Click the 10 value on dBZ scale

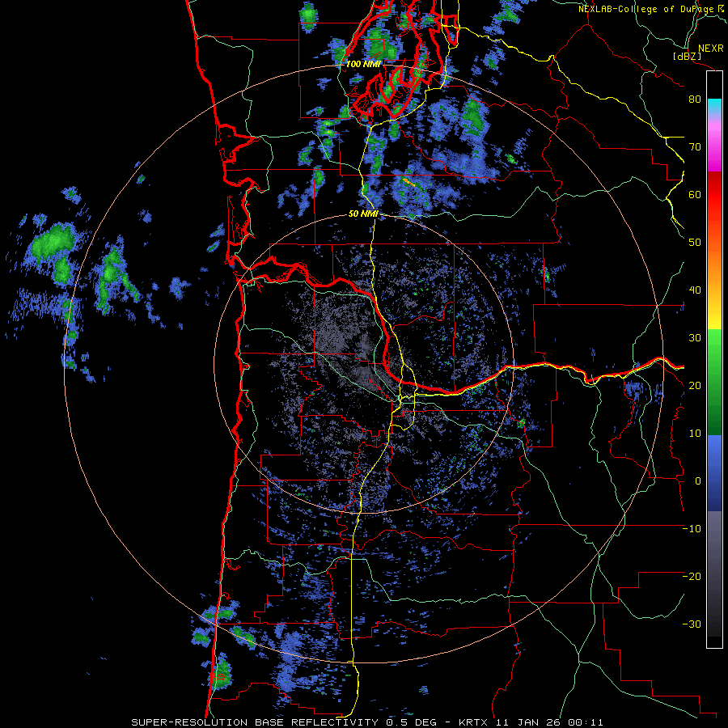tap(695, 434)
